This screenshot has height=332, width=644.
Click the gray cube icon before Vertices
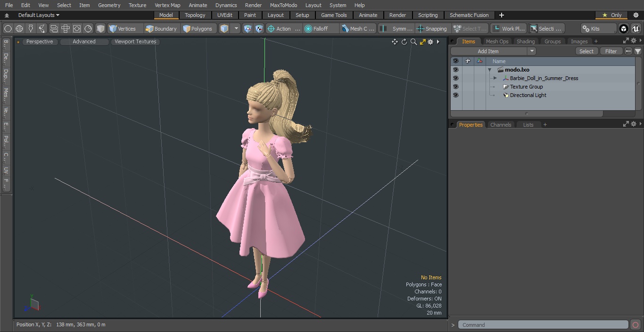(x=100, y=29)
